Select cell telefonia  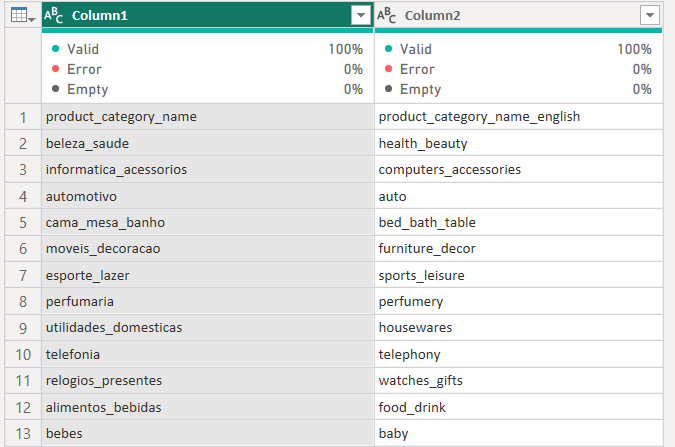207,354
